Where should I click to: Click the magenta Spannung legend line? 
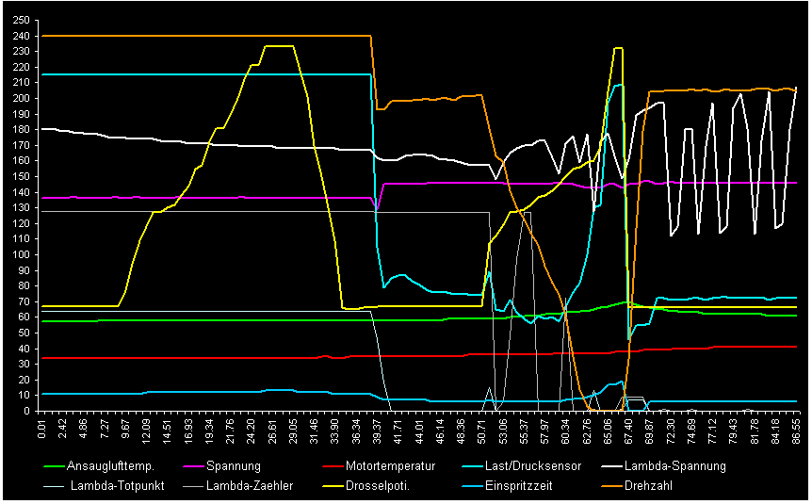pos(191,466)
